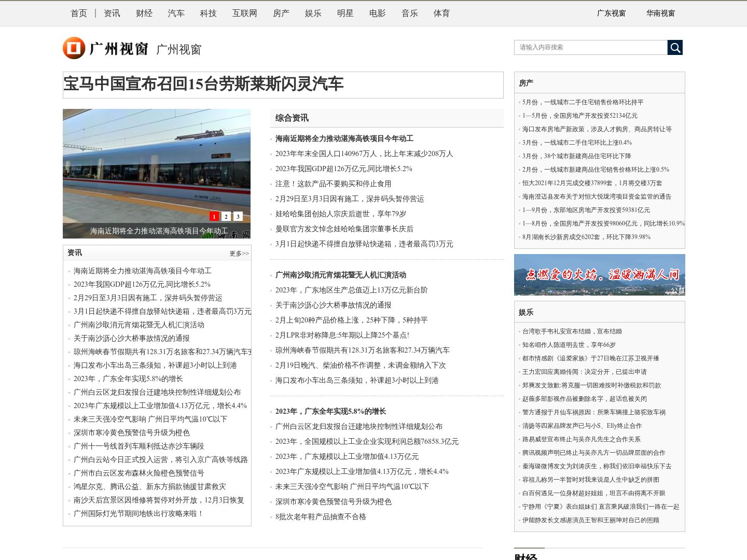
Task: Open the 财经 navigation tab
Action: [x=144, y=13]
